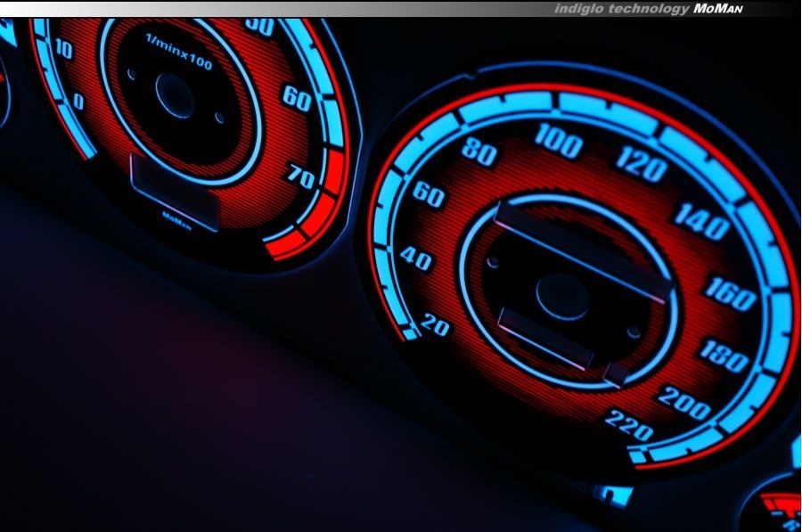Screen dimensions: 802x532
Task: Click the "indiglo technology MoMan" header text
Action: coord(649,9)
